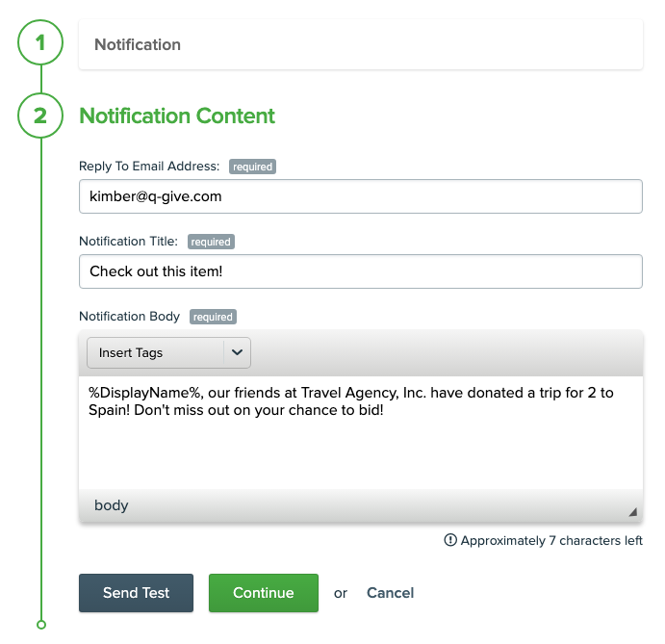
Task: Click the step 2 circle icon
Action: tap(39, 116)
